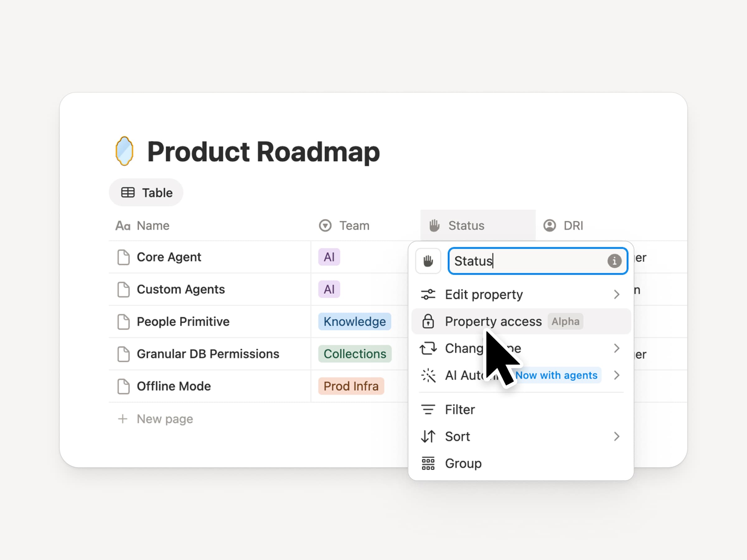Screen dimensions: 747x560
Task: Switch to the Table view tab
Action: pyautogui.click(x=146, y=192)
